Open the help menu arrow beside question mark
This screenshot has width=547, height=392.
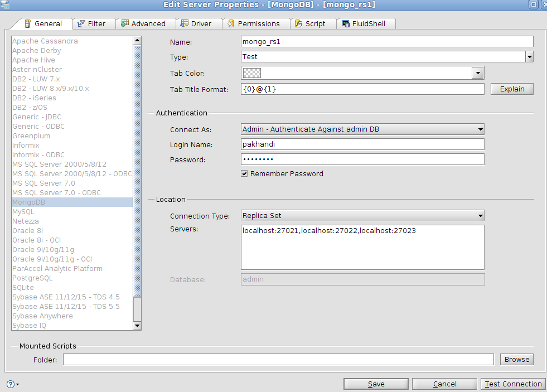click(x=17, y=384)
